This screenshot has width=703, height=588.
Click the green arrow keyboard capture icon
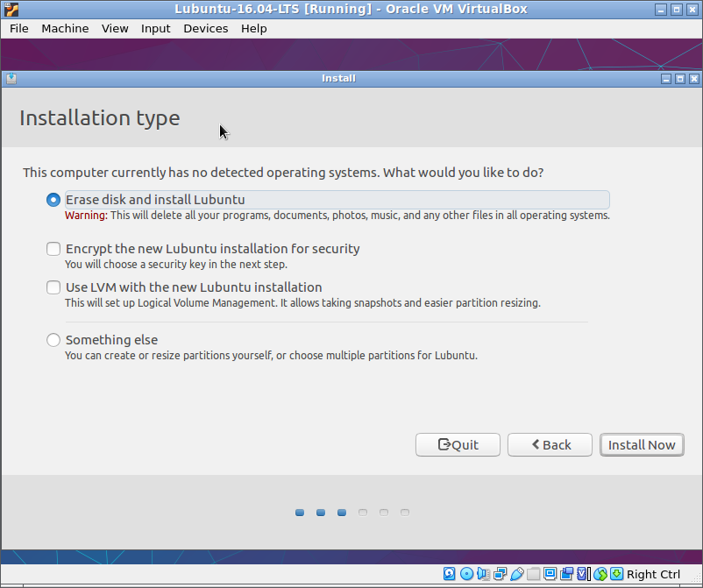point(617,574)
